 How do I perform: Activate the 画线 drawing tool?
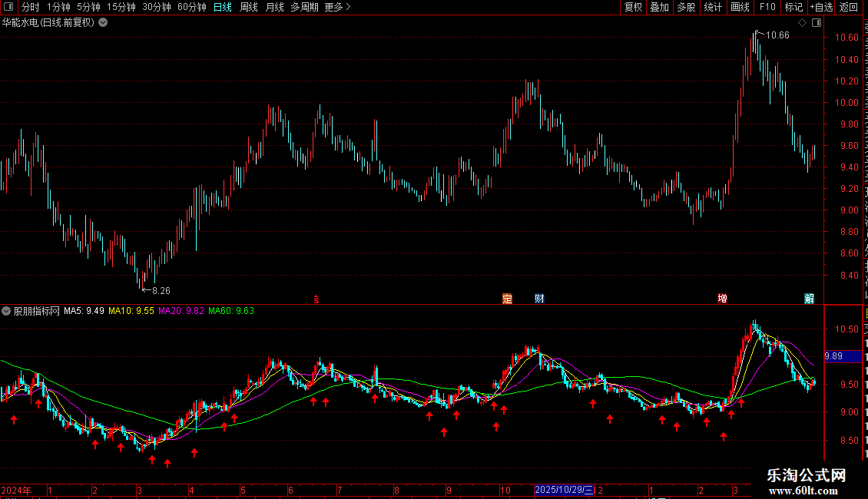tap(740, 7)
